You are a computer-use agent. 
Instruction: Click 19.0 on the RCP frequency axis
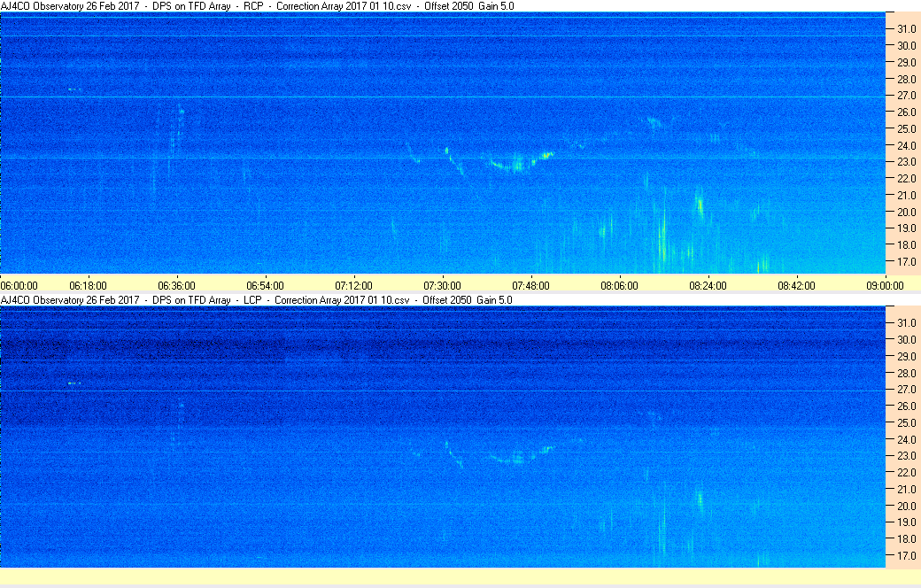tap(906, 228)
